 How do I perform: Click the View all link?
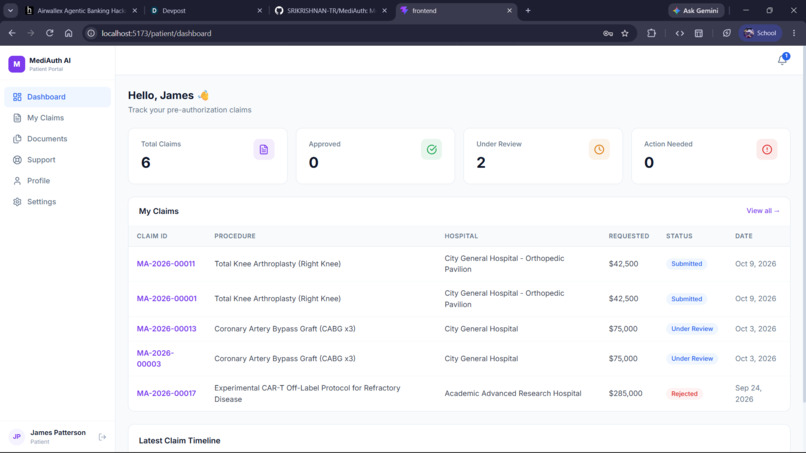point(763,211)
